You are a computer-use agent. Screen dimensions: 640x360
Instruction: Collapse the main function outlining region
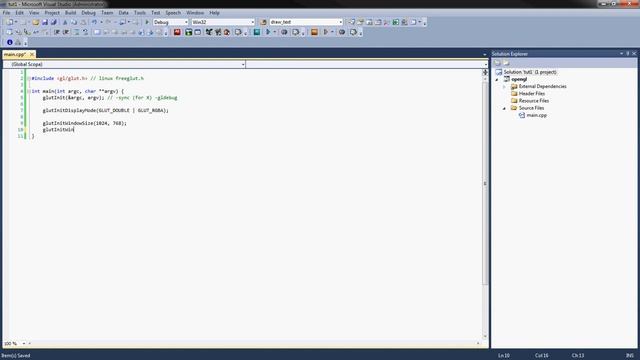[29, 91]
